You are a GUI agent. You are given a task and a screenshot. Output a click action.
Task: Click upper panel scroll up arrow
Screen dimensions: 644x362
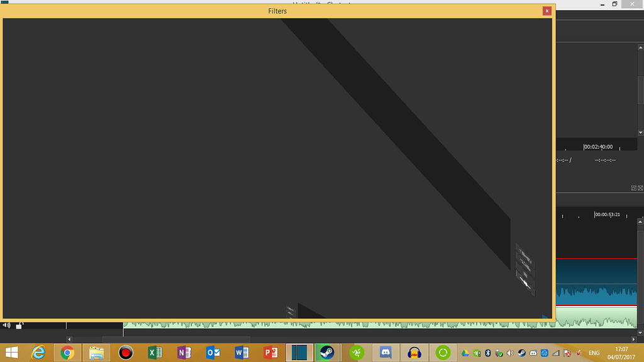(x=640, y=47)
